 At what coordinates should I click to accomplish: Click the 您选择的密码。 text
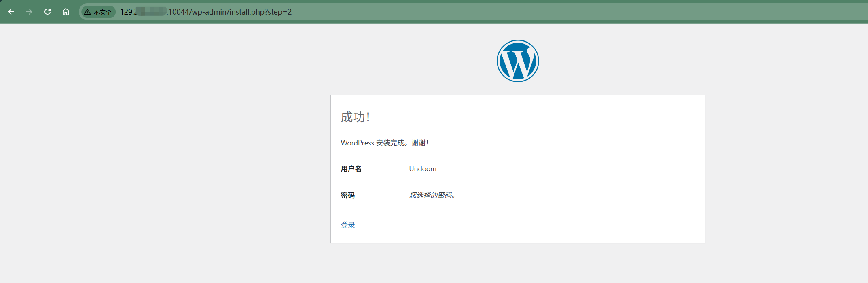[432, 195]
